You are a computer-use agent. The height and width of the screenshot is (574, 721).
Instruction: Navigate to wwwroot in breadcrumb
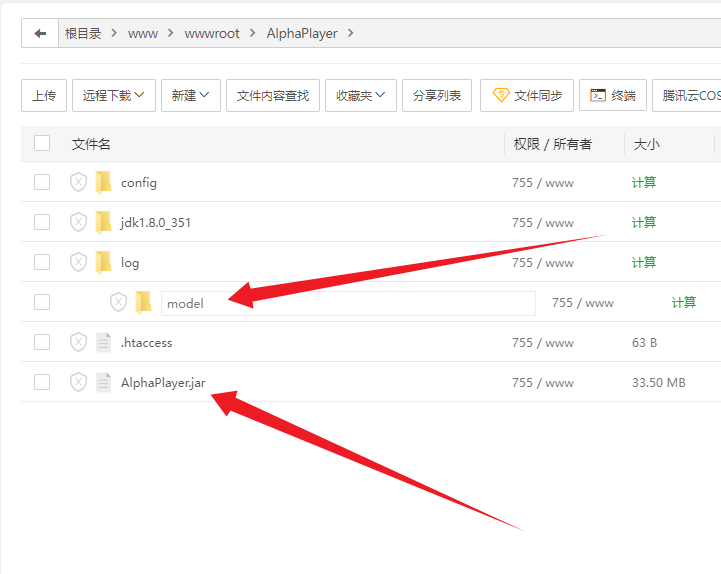[212, 34]
